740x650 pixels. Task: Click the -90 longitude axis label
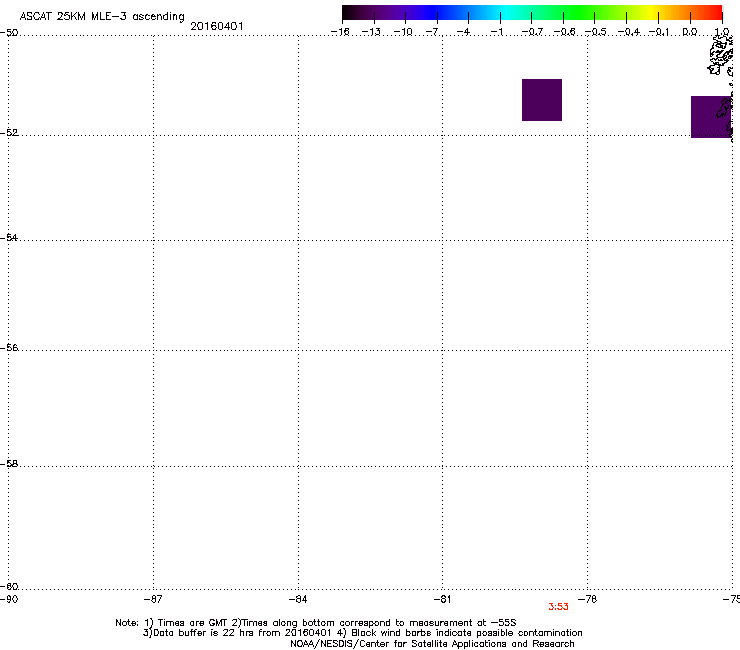(9, 599)
